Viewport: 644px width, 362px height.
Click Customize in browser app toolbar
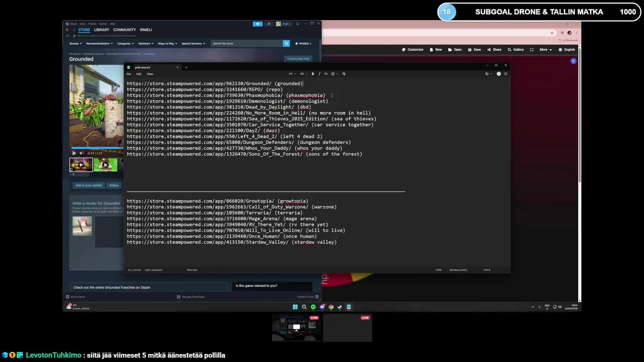[x=413, y=50]
